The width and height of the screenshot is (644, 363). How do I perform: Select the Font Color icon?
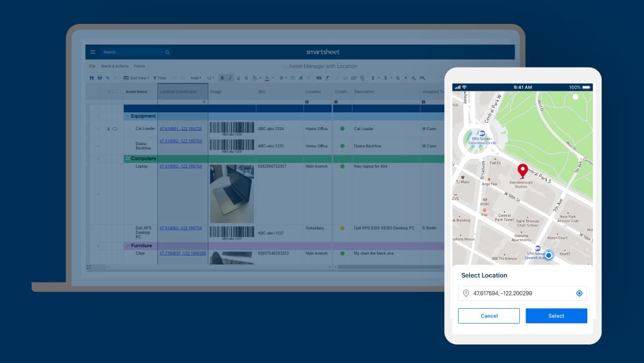click(x=267, y=78)
